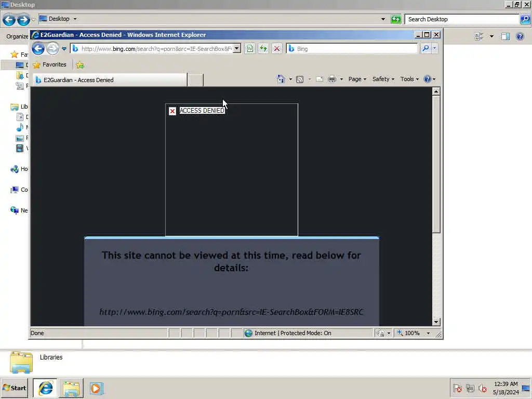Click the blocked bing.com URL text
The width and height of the screenshot is (532, 399).
point(231,312)
